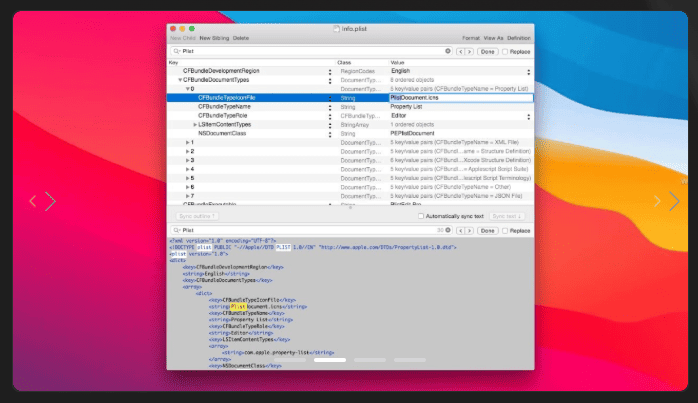Go to next match in outline search
Screen dimensions: 698x403
pyautogui.click(x=469, y=52)
